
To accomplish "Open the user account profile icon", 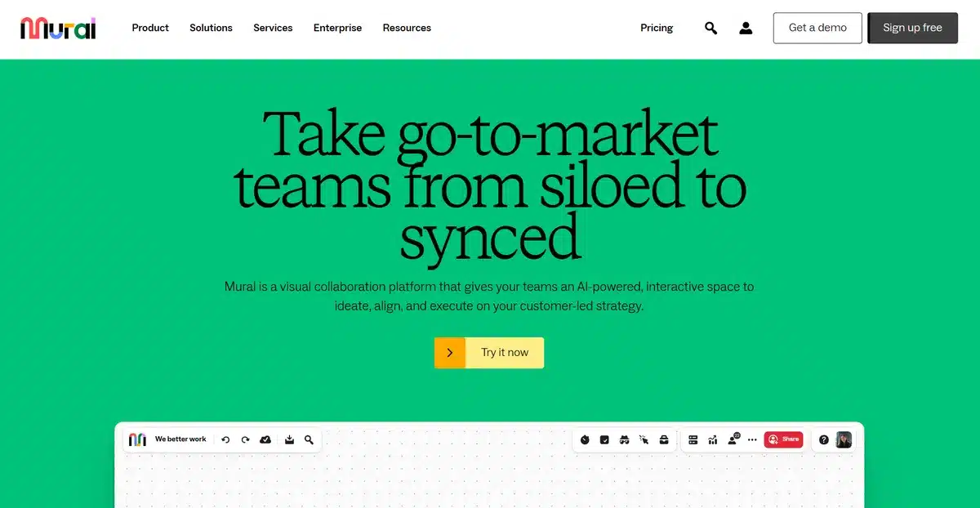I will 746,28.
